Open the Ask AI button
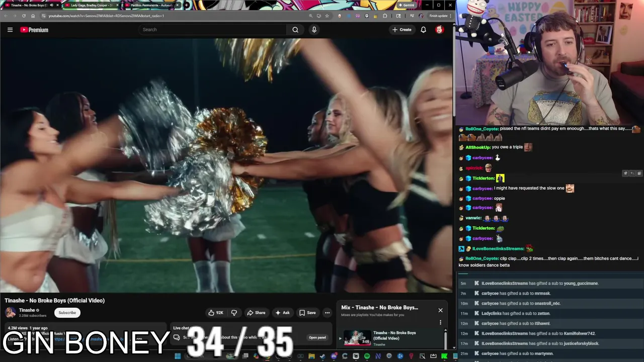This screenshot has height=362, width=644. (282, 313)
